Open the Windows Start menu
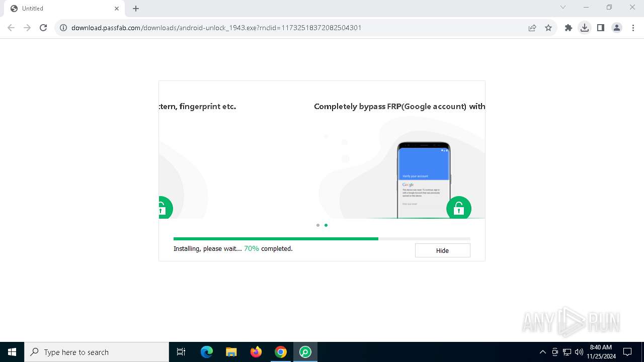Viewport: 644px width, 362px height. click(x=12, y=352)
